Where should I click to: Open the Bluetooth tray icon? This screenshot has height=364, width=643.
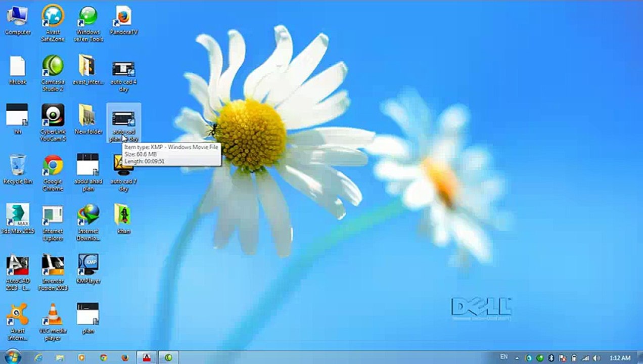coord(551,358)
